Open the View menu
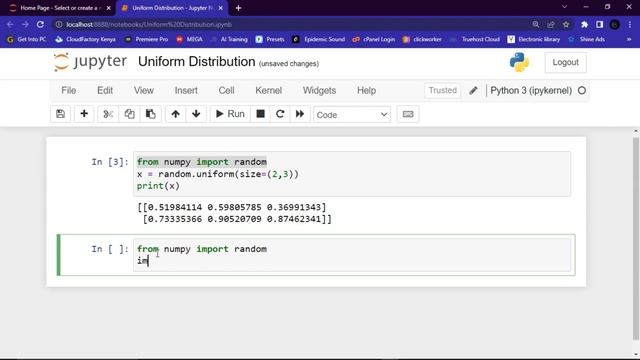Viewport: 640px width, 360px height. (144, 91)
